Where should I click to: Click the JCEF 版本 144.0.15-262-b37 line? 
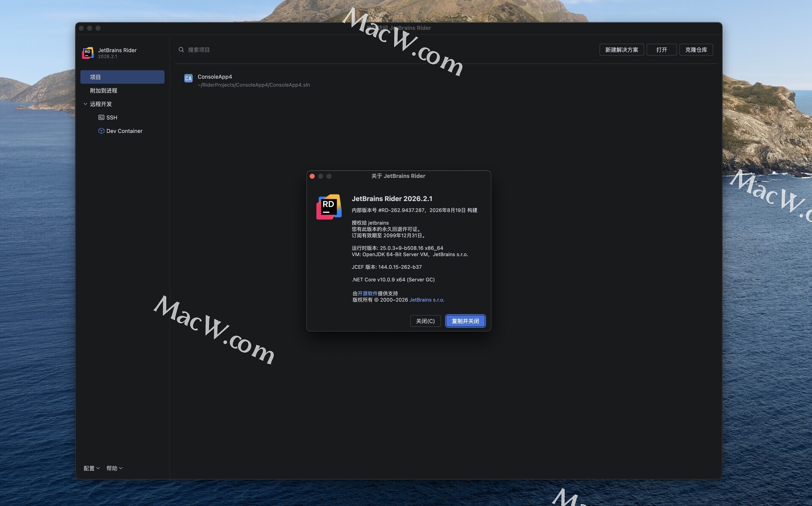387,267
